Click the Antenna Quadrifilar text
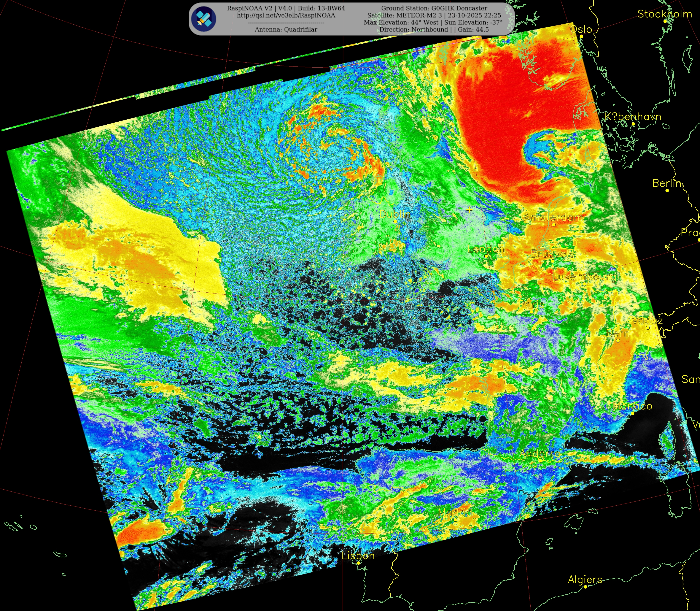The width and height of the screenshot is (700, 611). (x=286, y=30)
